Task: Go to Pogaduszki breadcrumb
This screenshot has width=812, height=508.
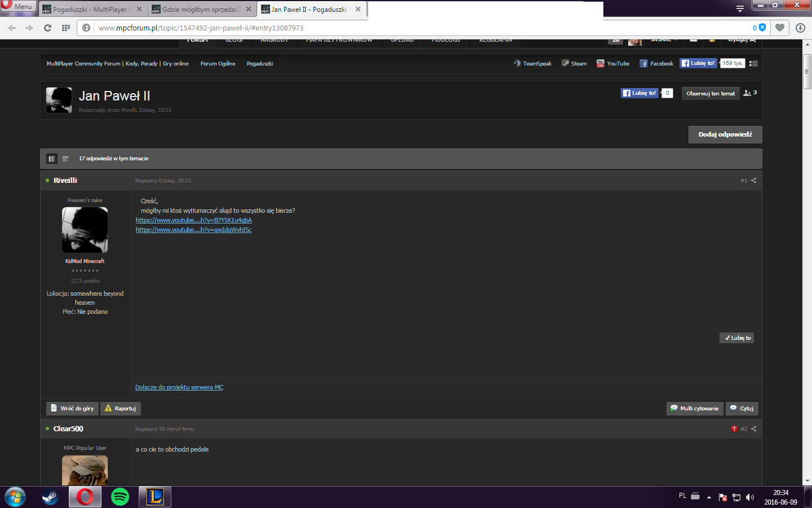Action: 260,64
